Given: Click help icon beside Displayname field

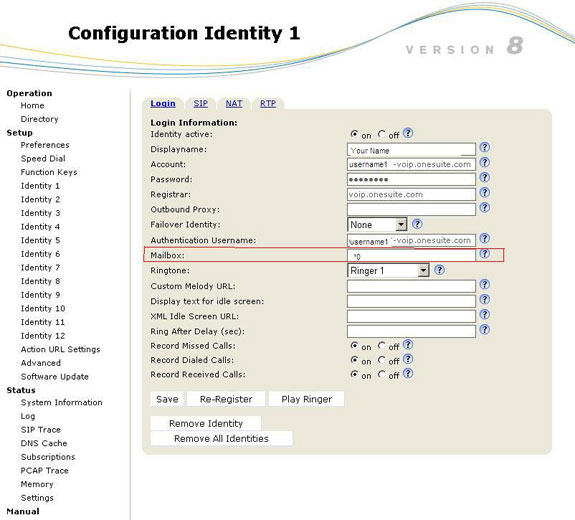Looking at the screenshot, I should click(x=484, y=147).
